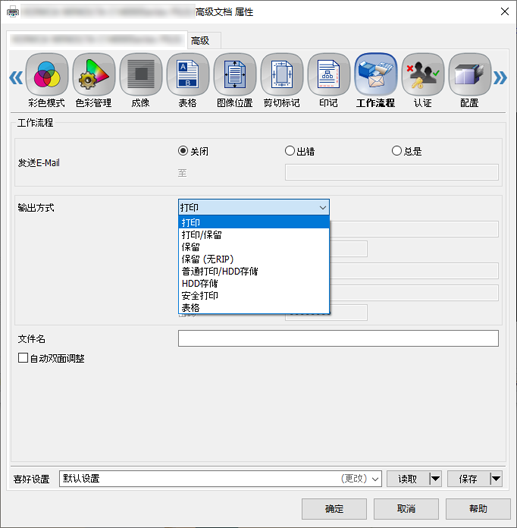
Task: Choose 表格 in the output list
Action: pyautogui.click(x=254, y=307)
